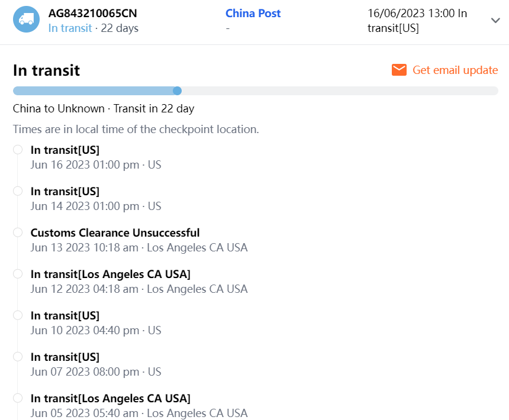Click the China to Unknown route text
The image size is (509, 420).
[x=104, y=109]
